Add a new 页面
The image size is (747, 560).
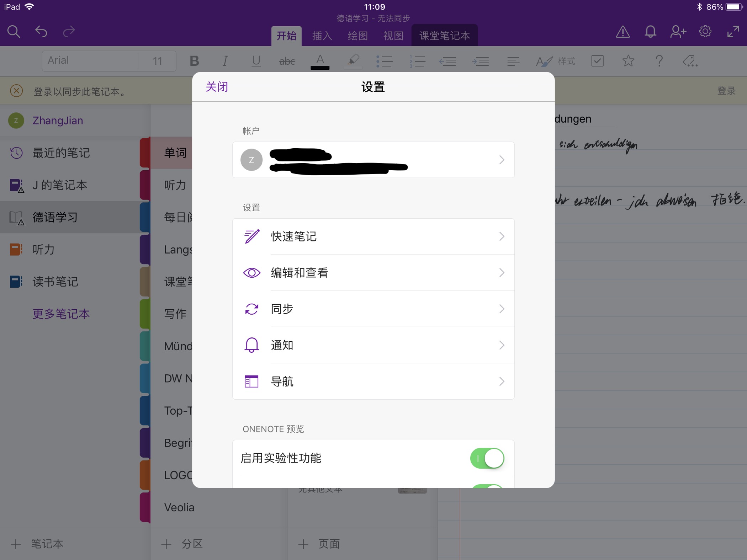[319, 544]
